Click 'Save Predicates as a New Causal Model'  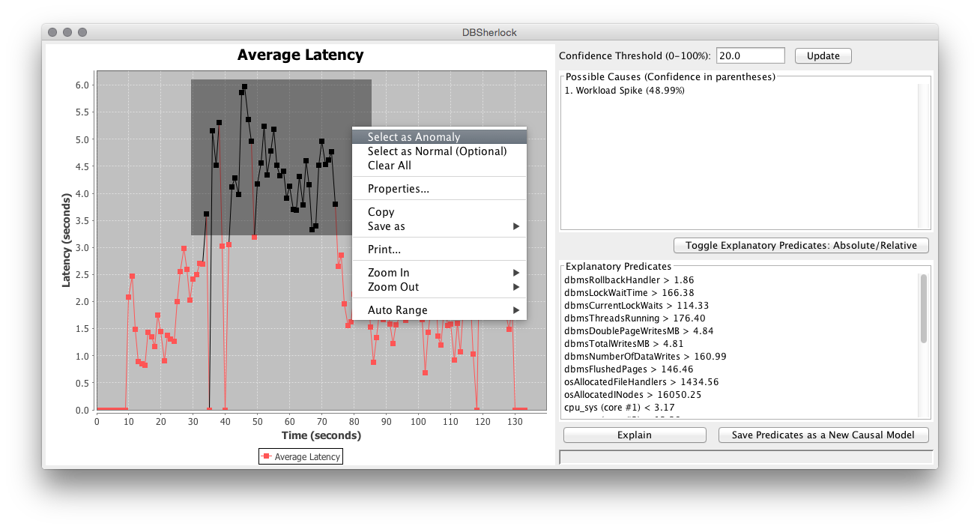coord(823,435)
